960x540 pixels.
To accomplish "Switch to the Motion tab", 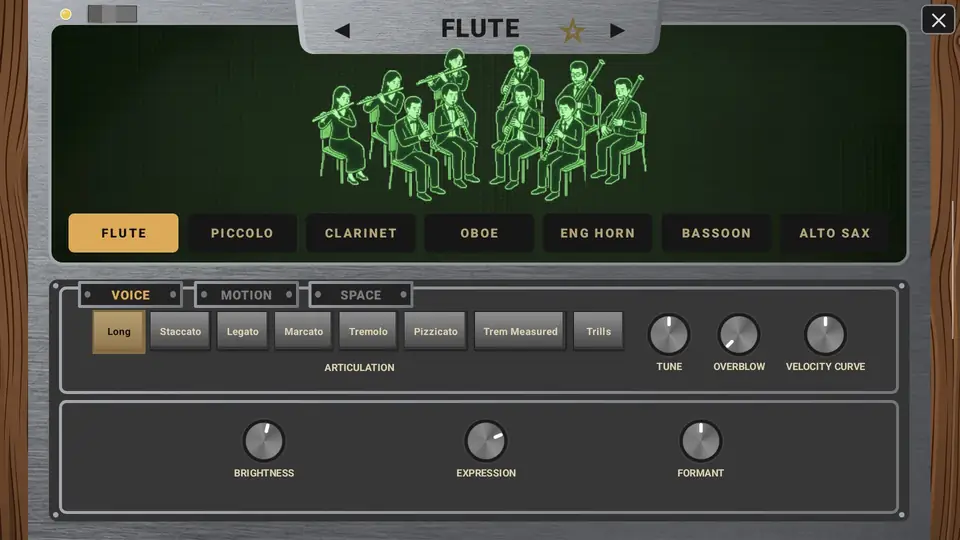I will [x=246, y=295].
